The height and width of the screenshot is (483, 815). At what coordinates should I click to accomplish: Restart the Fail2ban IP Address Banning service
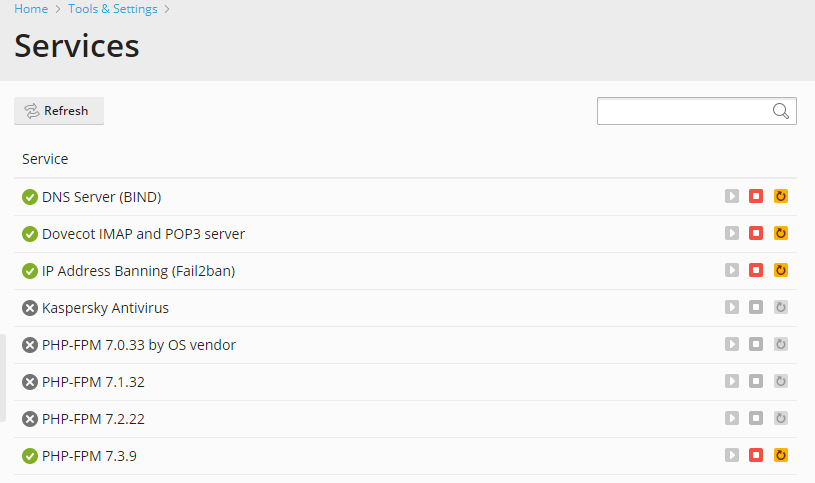781,270
